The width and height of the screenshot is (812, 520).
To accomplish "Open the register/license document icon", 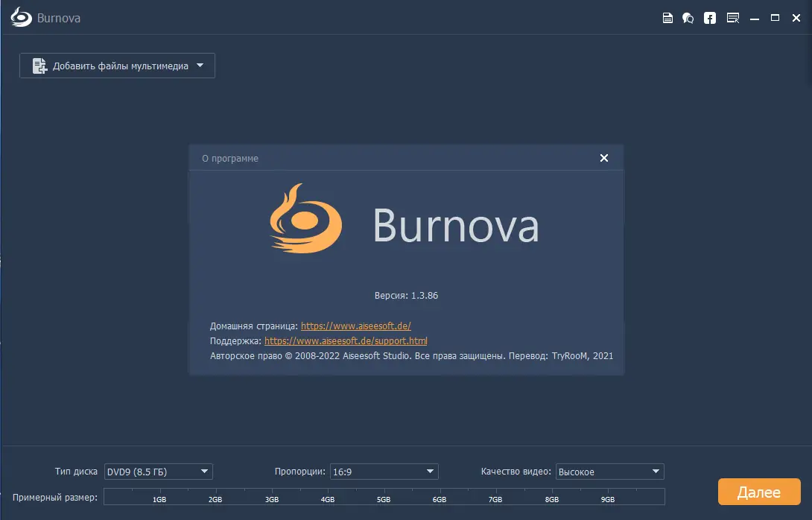I will point(667,18).
